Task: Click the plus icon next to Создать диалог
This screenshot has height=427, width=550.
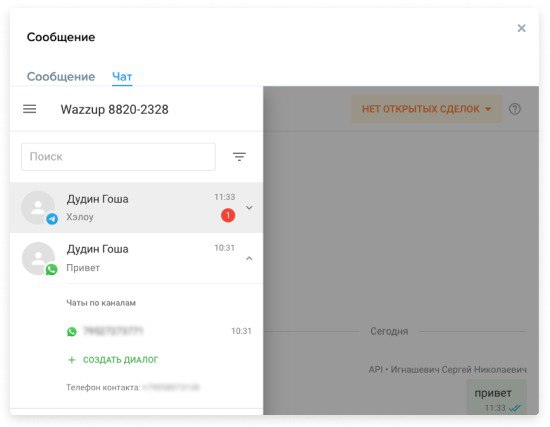Action: coord(72,360)
